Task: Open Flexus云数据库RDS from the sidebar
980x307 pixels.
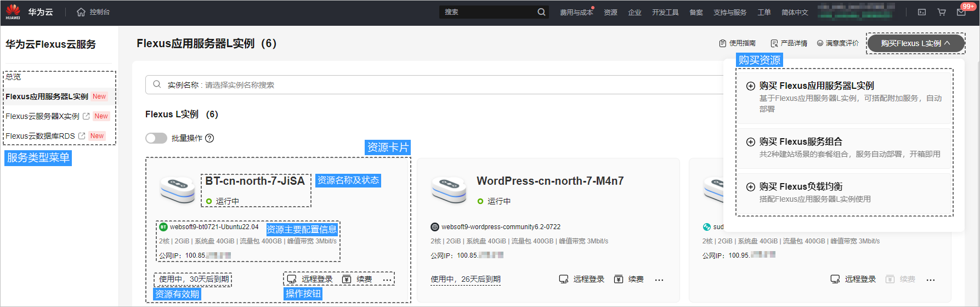Action: point(41,136)
